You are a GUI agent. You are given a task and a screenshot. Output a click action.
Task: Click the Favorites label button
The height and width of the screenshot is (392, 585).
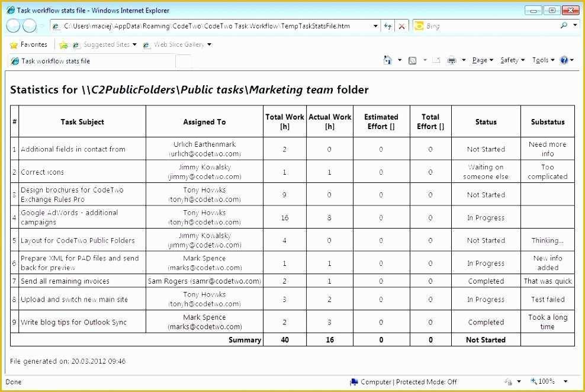point(34,44)
